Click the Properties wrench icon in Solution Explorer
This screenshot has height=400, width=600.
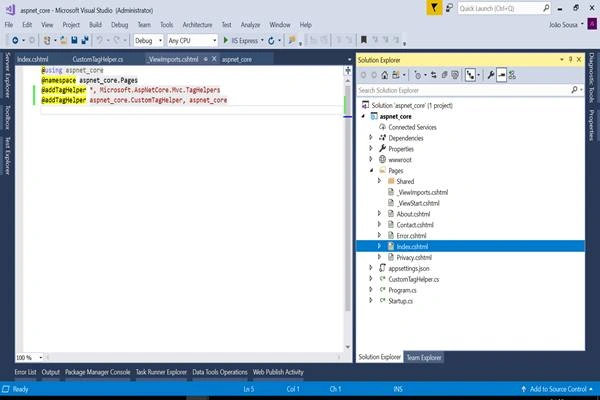[491, 75]
